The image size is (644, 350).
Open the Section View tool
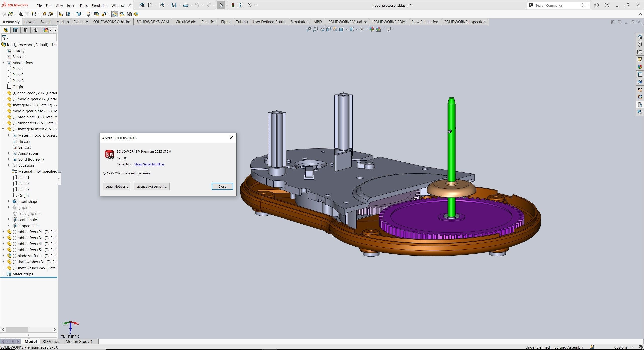329,29
